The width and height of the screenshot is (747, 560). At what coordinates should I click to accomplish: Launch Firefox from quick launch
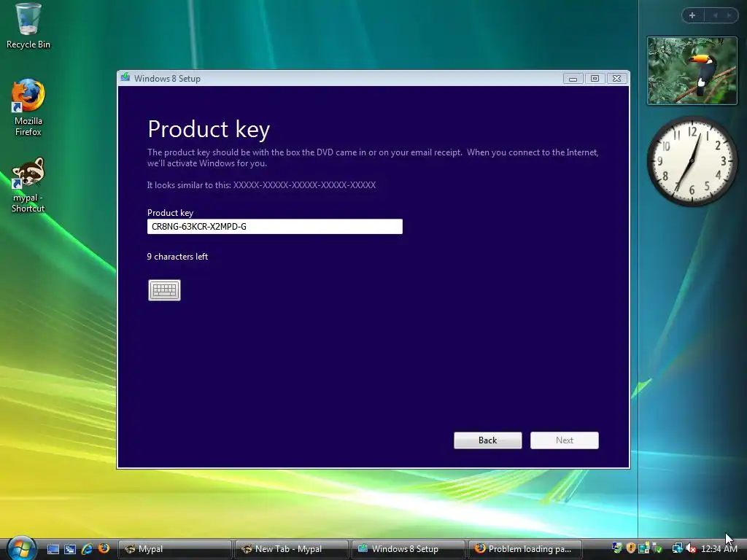coord(104,548)
